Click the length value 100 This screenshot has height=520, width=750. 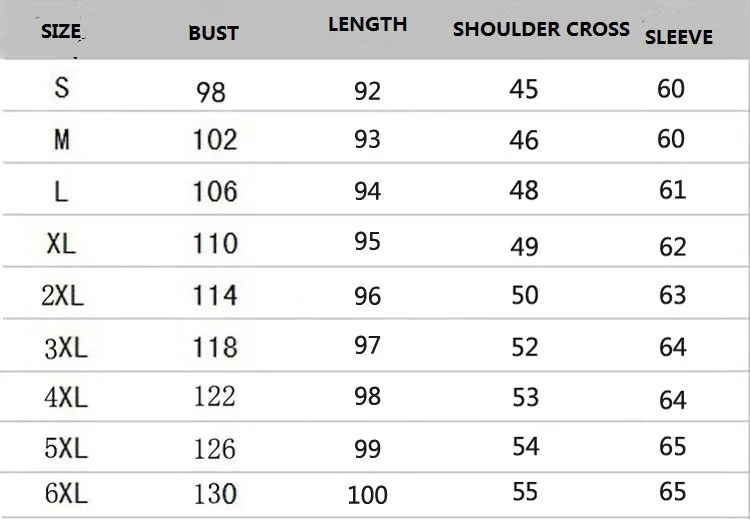click(x=367, y=495)
